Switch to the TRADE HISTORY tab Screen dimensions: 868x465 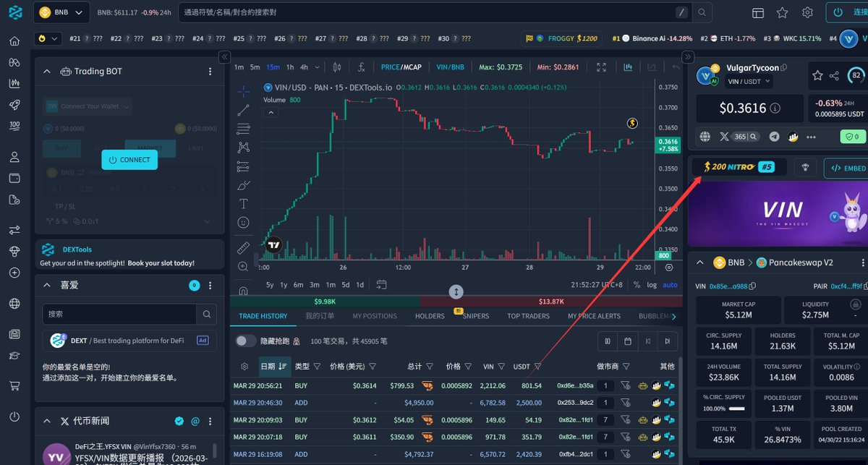click(x=263, y=316)
